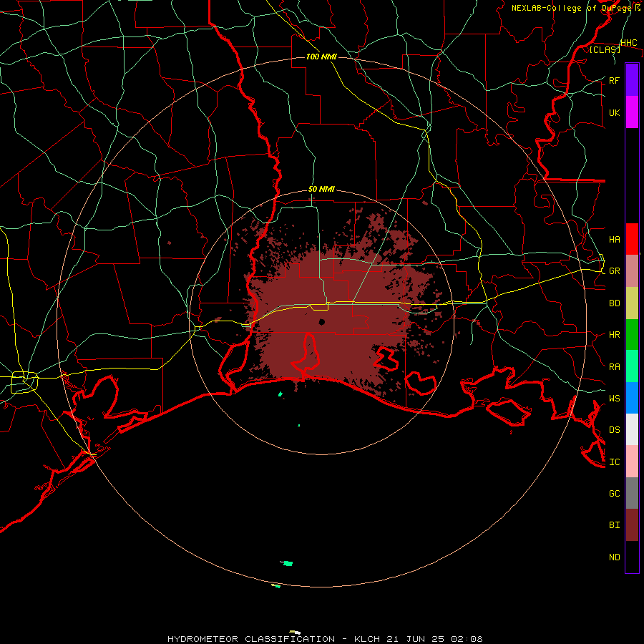Click the ND black legend swatch

(632, 557)
